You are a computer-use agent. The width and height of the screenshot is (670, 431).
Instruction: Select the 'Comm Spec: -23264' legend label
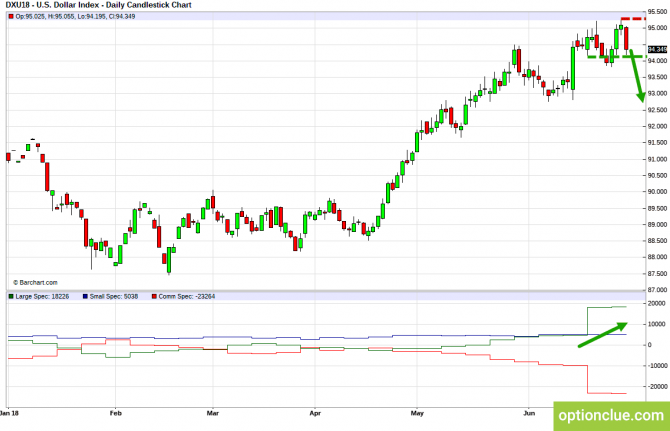[187, 296]
